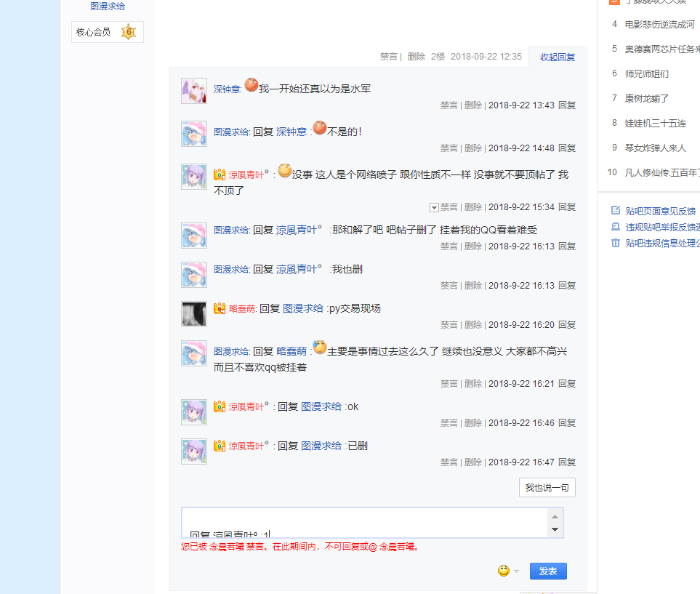Click the crown icon next to 略鑫萌
This screenshot has height=594, width=700.
(x=220, y=308)
